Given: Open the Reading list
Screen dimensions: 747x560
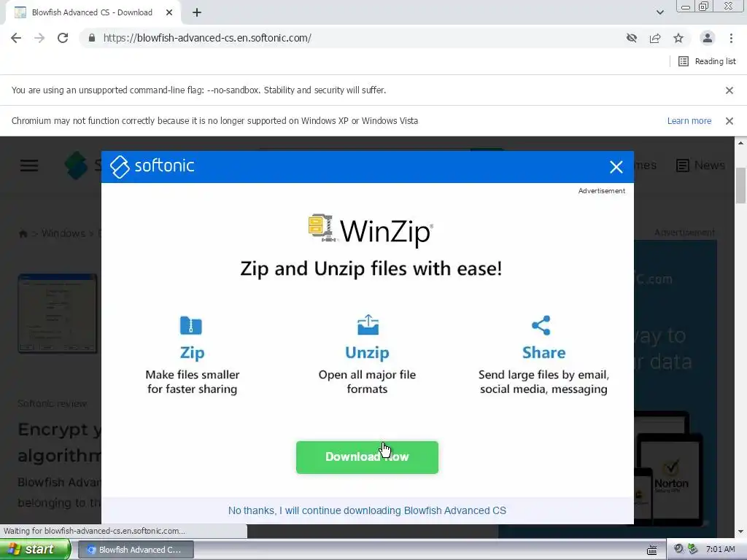Looking at the screenshot, I should [707, 61].
